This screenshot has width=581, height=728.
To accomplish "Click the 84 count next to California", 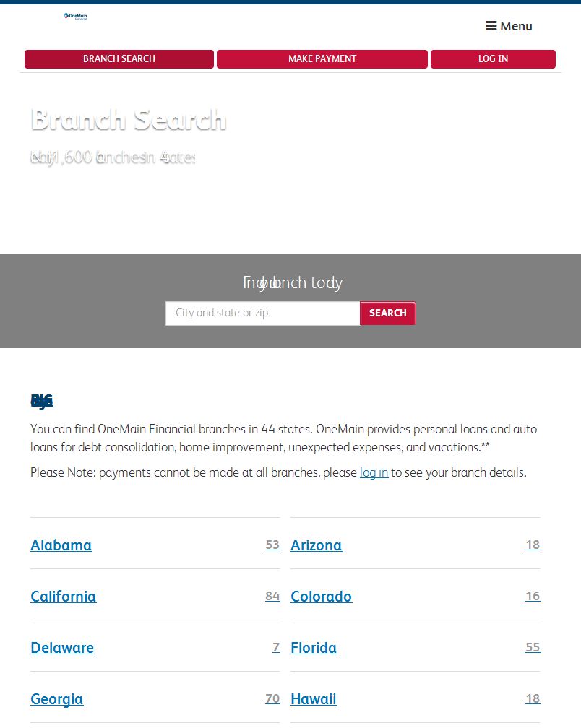I will [x=272, y=596].
